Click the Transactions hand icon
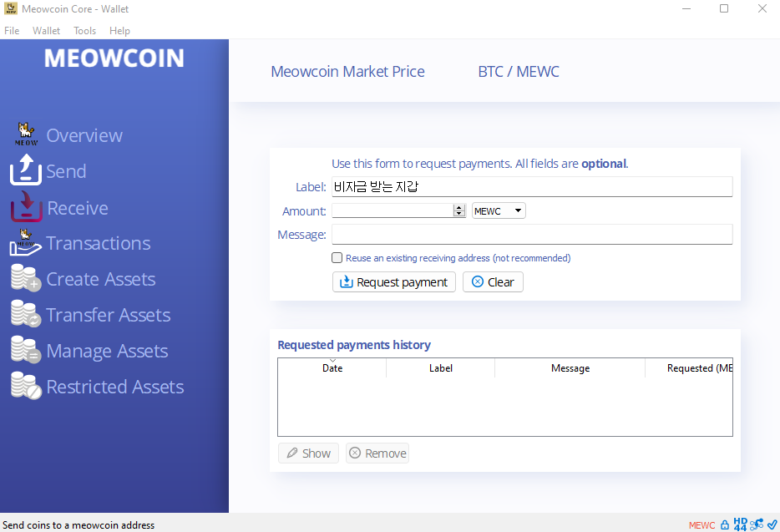 click(x=25, y=243)
